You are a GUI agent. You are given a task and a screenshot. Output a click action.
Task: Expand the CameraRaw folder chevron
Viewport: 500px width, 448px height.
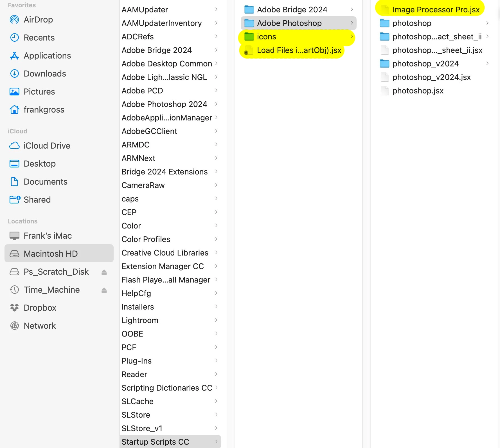tap(216, 185)
